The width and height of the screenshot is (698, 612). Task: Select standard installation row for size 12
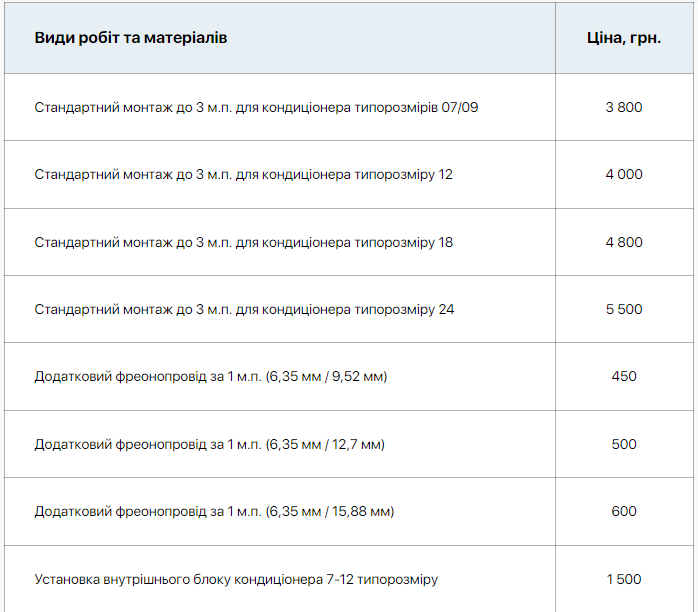pyautogui.click(x=243, y=174)
